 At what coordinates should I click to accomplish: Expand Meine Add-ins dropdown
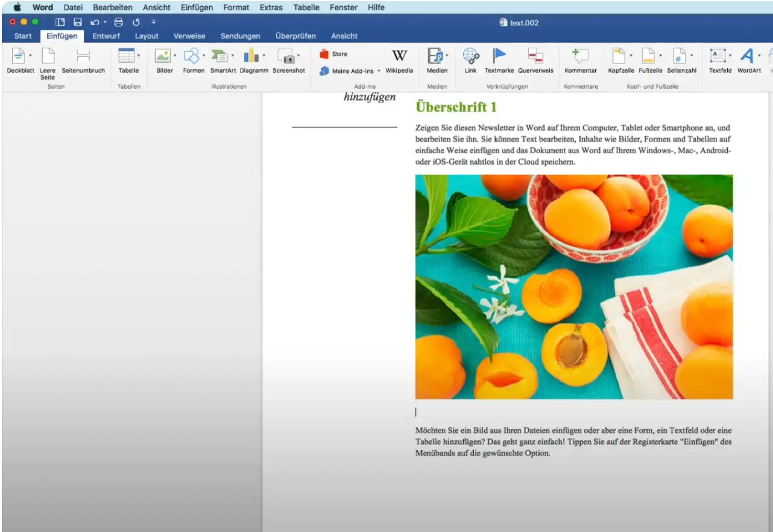coord(379,71)
